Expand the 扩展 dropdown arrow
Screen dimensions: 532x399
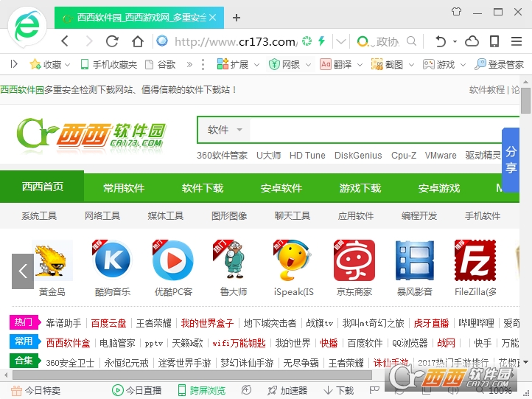click(x=256, y=64)
